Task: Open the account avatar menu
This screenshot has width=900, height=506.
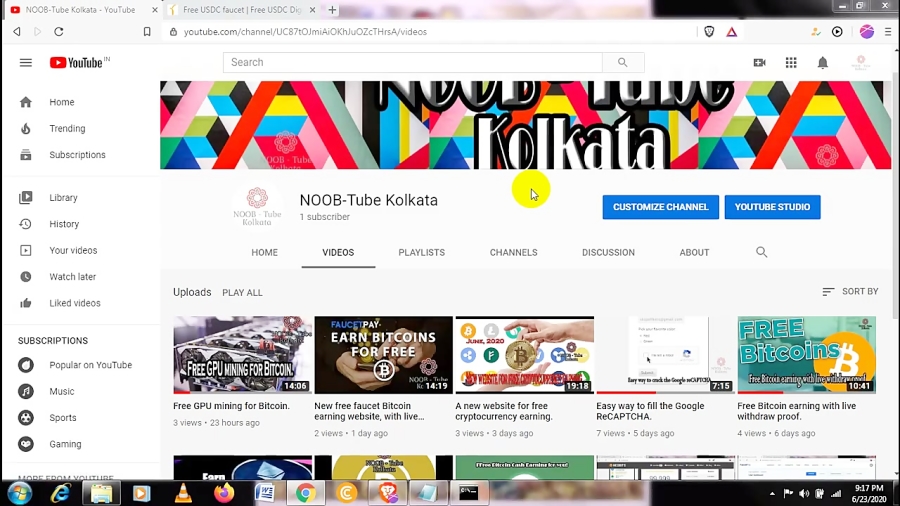Action: click(860, 63)
